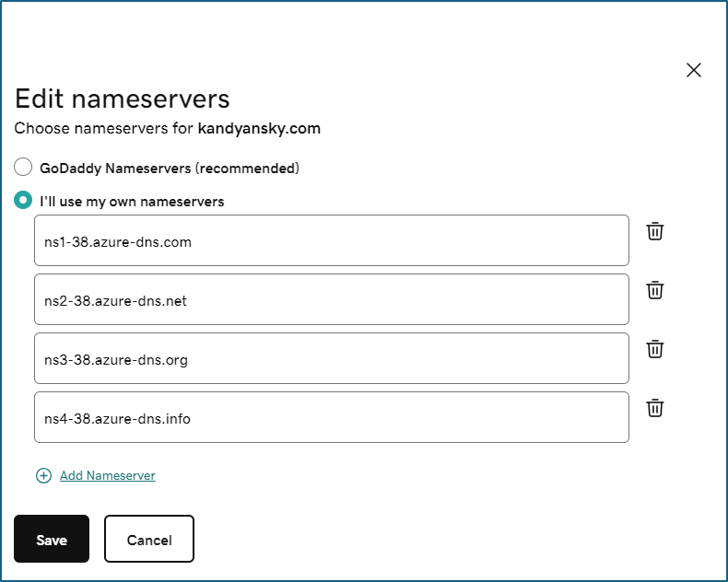Viewport: 728px width, 582px height.
Task: Cancel editing nameservers
Action: click(149, 539)
